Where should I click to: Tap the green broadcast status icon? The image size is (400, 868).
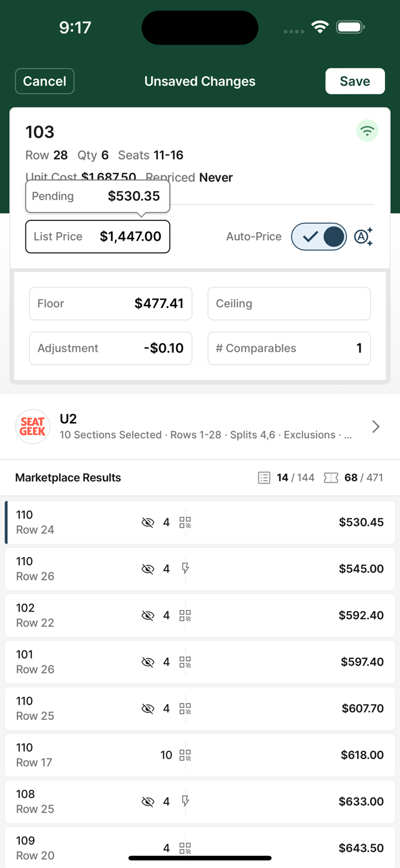pyautogui.click(x=367, y=131)
